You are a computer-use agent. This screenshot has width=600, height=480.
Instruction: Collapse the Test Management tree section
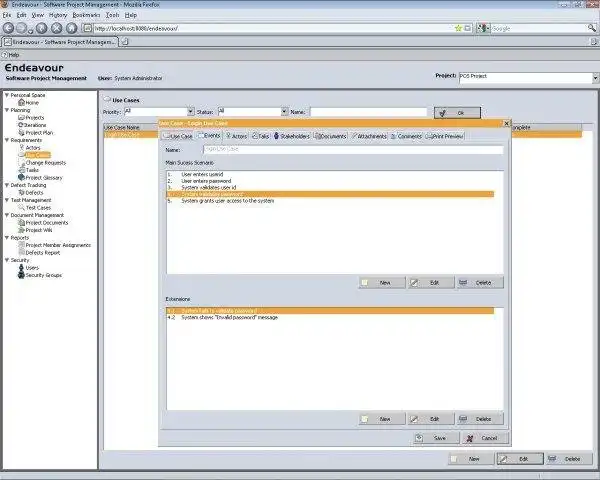[7, 200]
